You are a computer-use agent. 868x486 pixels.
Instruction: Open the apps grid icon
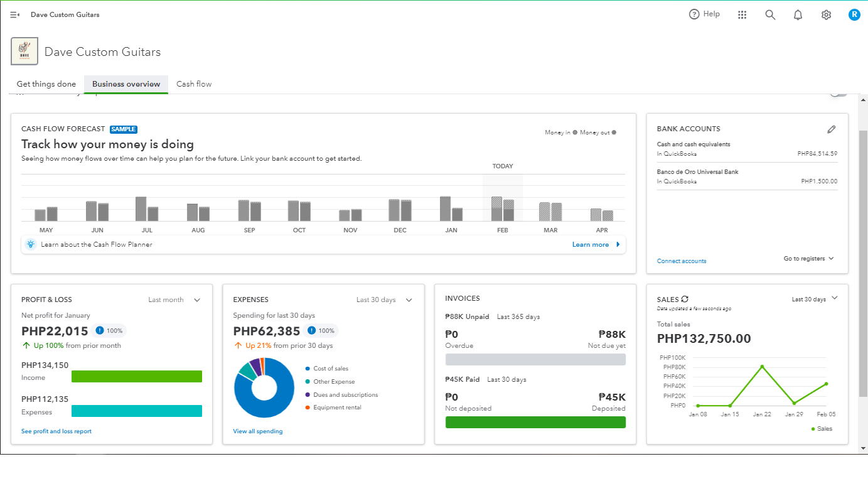[742, 15]
